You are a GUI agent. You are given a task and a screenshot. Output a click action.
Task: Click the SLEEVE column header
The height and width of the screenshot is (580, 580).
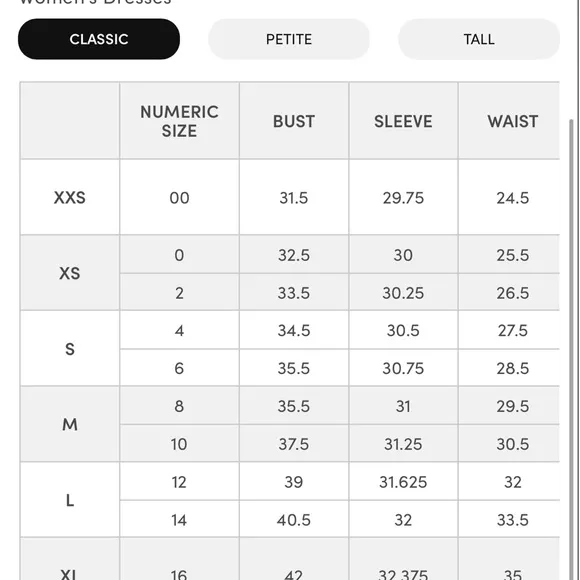(403, 121)
